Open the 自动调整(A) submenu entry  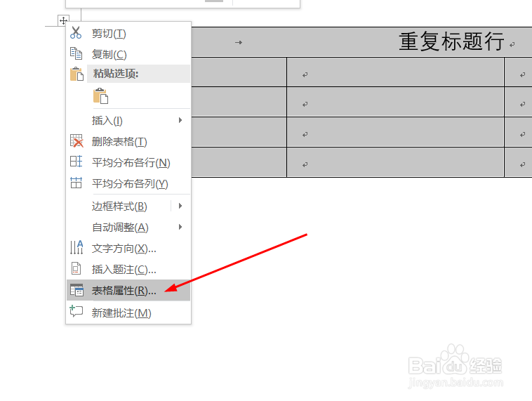point(128,227)
